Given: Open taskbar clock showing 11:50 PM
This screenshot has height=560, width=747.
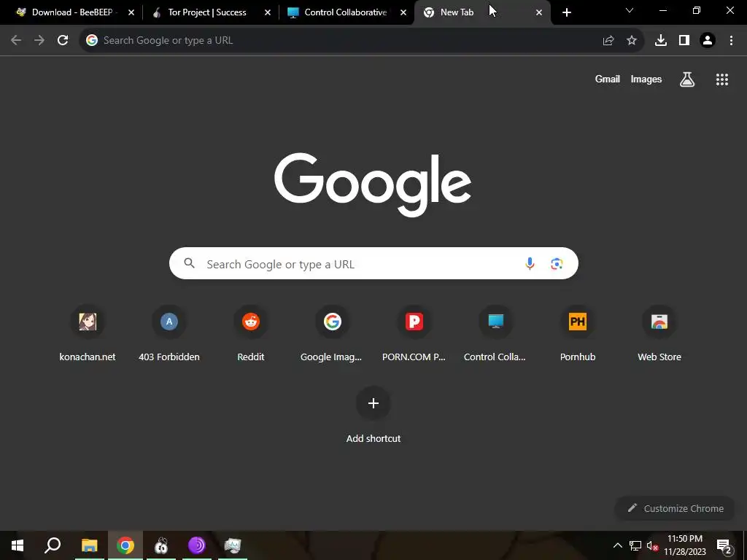Looking at the screenshot, I should click(685, 545).
